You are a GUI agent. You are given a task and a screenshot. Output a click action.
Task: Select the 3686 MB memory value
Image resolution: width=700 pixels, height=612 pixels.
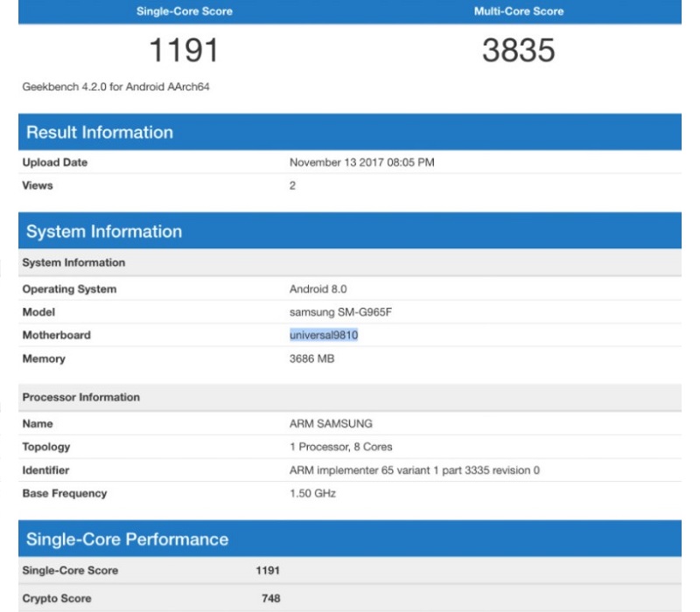point(311,358)
